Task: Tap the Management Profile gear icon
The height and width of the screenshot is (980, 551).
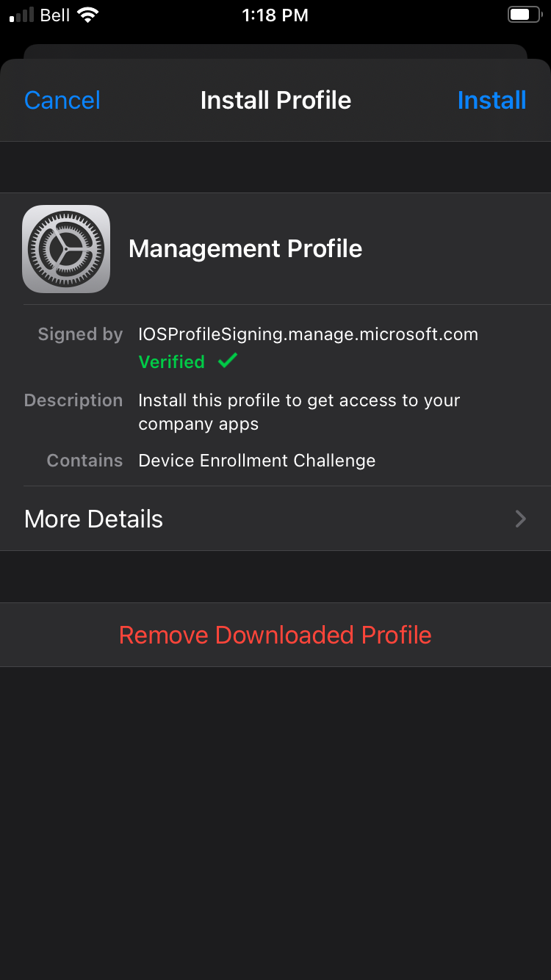Action: [x=66, y=249]
